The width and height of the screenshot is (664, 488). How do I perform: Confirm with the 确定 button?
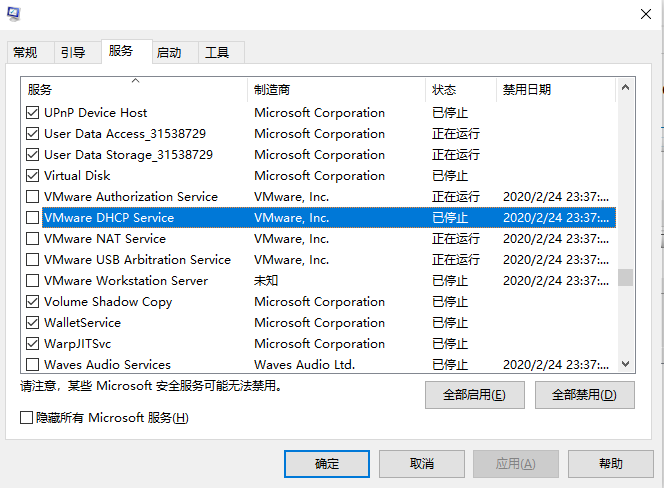tap(327, 464)
